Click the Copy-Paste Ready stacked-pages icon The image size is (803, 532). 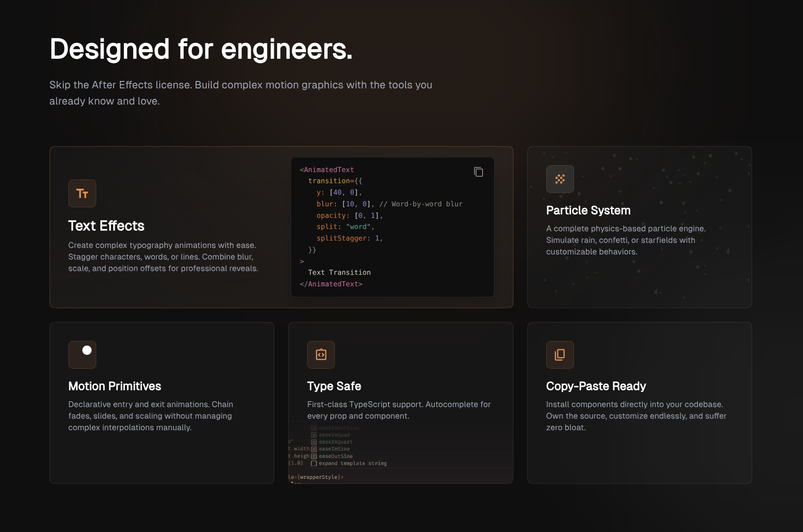coord(560,355)
